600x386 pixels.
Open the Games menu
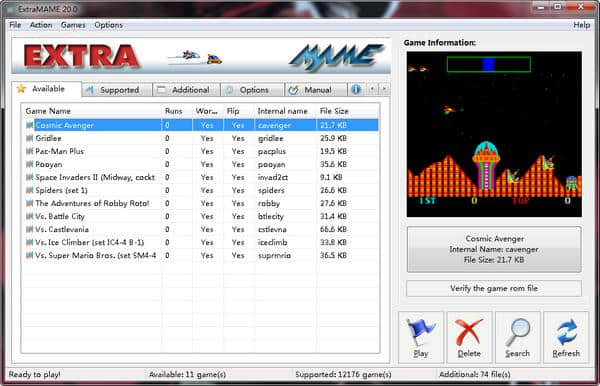tap(73, 25)
